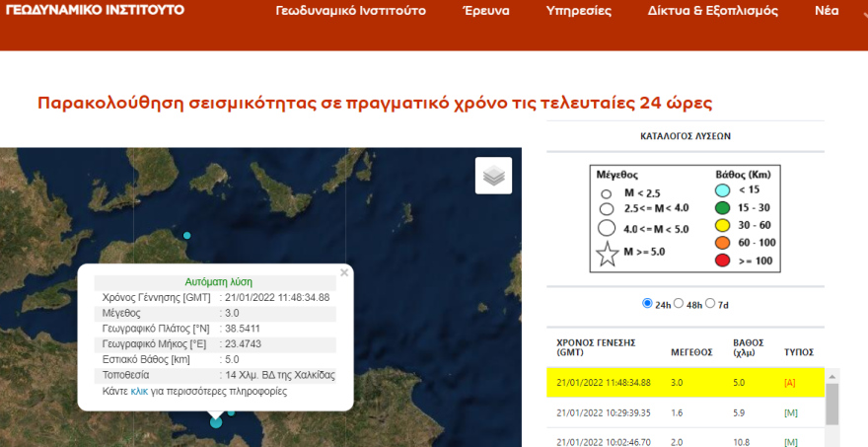
Task: Click the [A] type tag in catalog
Action: (x=790, y=383)
